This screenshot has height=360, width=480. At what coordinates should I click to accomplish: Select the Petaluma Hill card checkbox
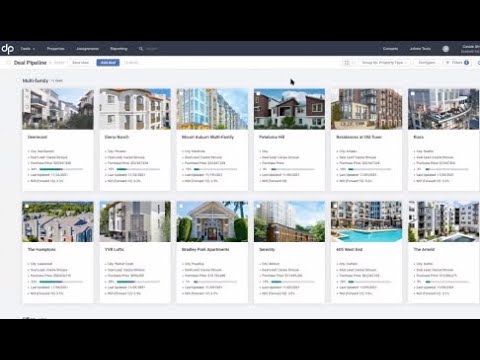tap(258, 94)
